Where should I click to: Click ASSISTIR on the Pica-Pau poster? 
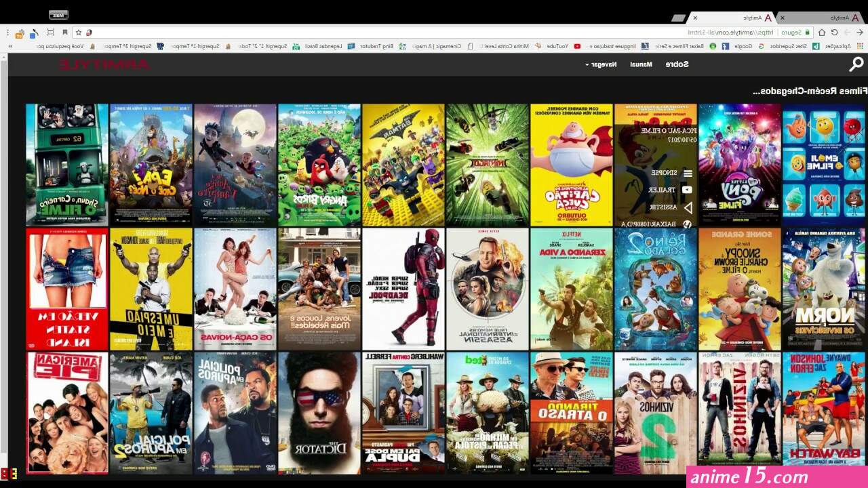point(671,207)
